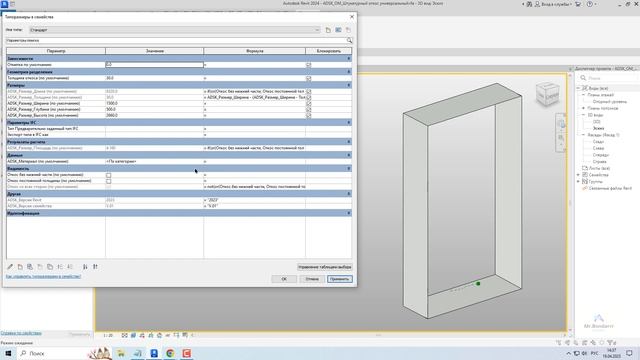640x360 pixels.
Task: Open the red C app on taskbar
Action: [187, 353]
